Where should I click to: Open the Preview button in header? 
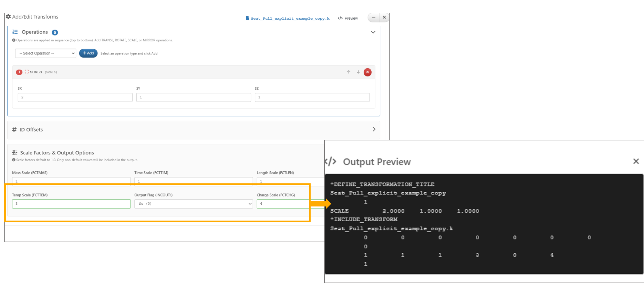coord(348,18)
